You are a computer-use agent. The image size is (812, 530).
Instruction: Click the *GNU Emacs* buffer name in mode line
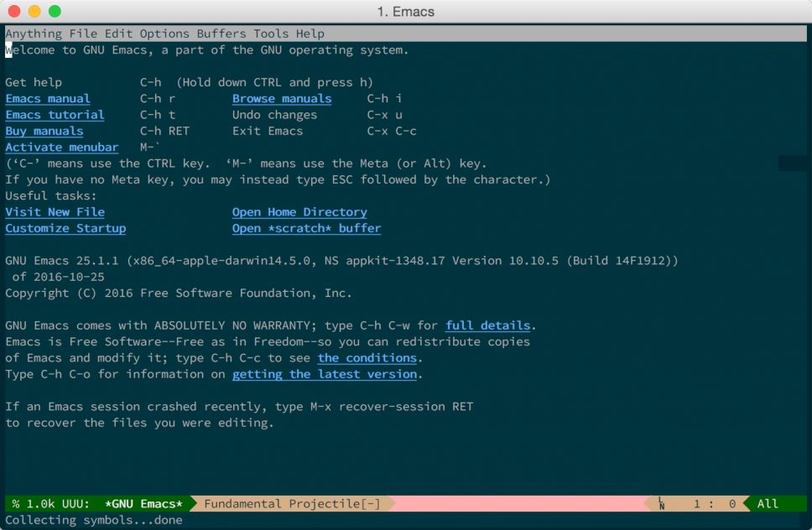coord(143,504)
